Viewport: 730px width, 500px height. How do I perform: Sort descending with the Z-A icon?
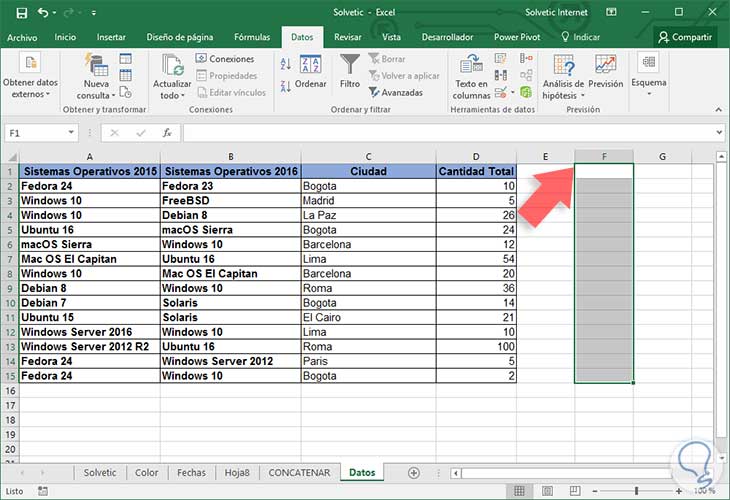click(x=286, y=86)
